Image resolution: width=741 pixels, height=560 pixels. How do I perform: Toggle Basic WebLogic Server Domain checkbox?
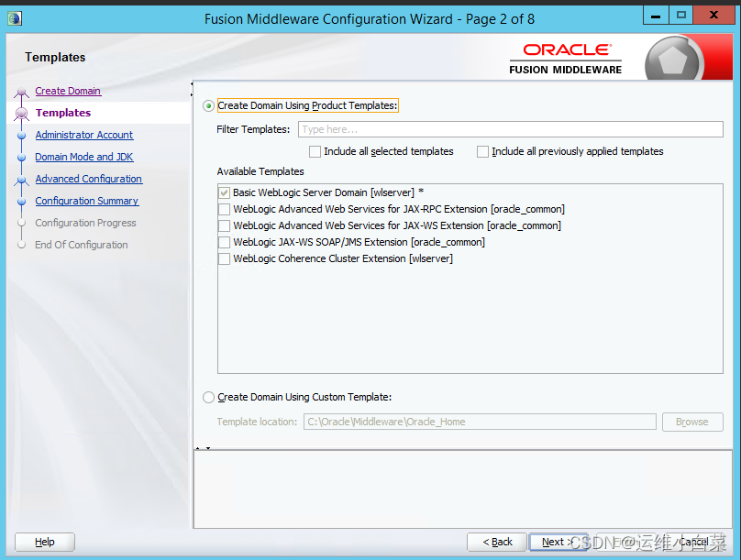coord(224,192)
